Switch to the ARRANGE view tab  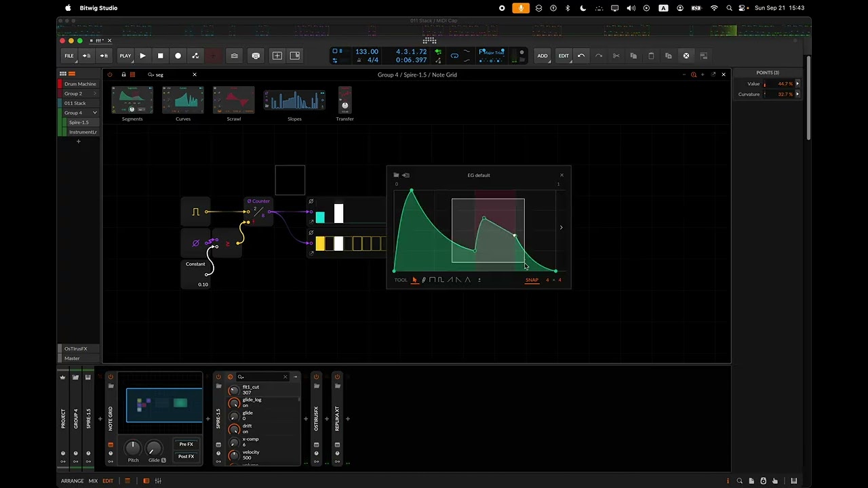tap(73, 481)
